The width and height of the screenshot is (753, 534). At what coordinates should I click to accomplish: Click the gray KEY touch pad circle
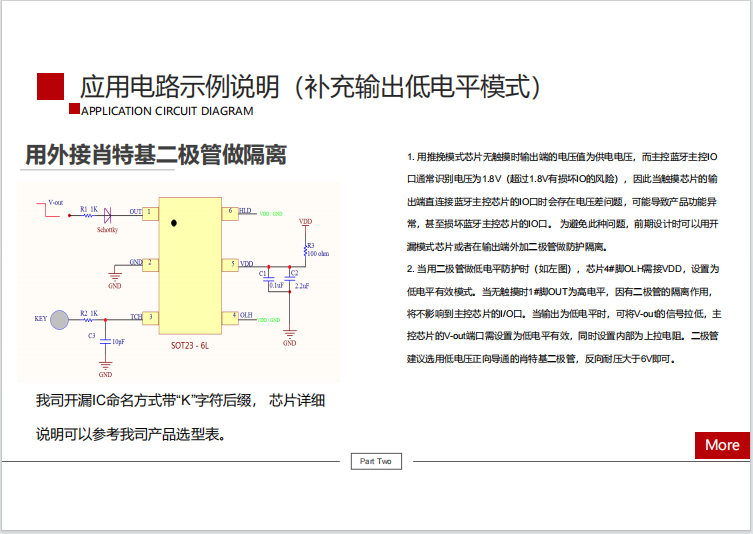pos(60,319)
